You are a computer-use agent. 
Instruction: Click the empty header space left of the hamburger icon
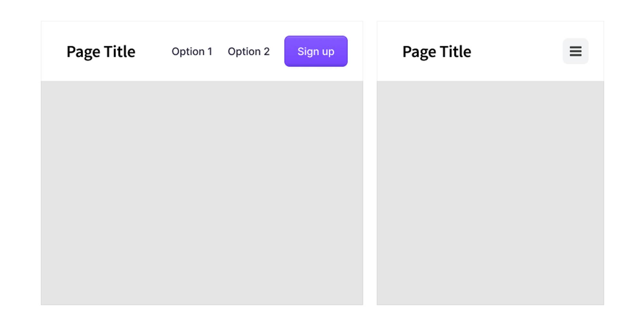coord(517,52)
